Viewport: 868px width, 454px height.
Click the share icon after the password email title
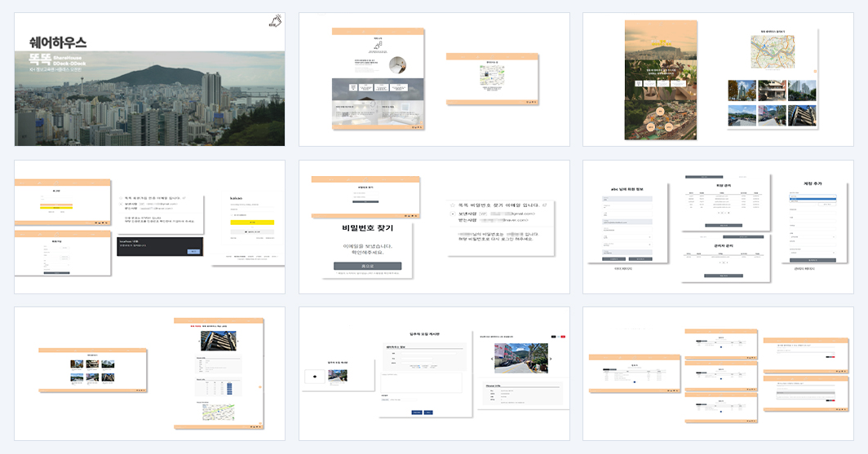(545, 205)
